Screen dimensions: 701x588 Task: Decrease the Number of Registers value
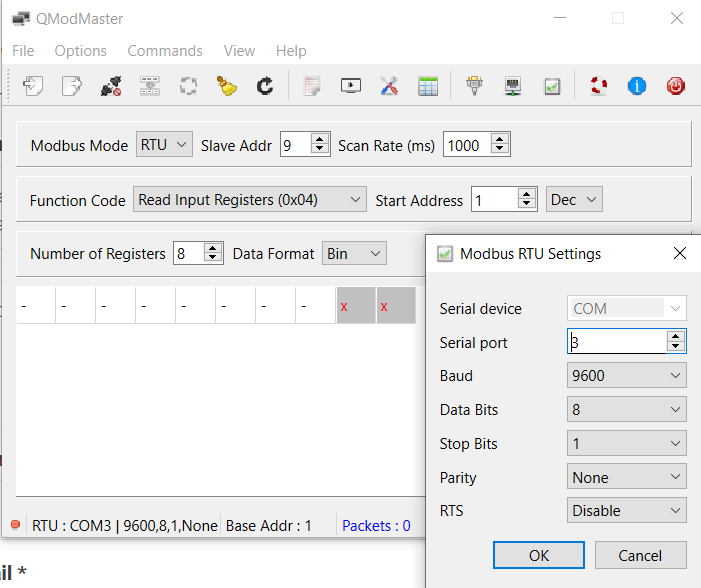[213, 258]
